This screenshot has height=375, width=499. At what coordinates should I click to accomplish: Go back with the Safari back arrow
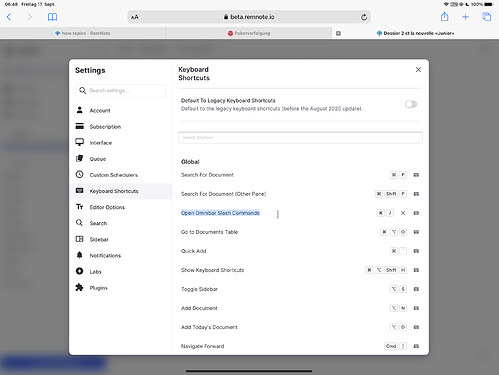(x=9, y=17)
